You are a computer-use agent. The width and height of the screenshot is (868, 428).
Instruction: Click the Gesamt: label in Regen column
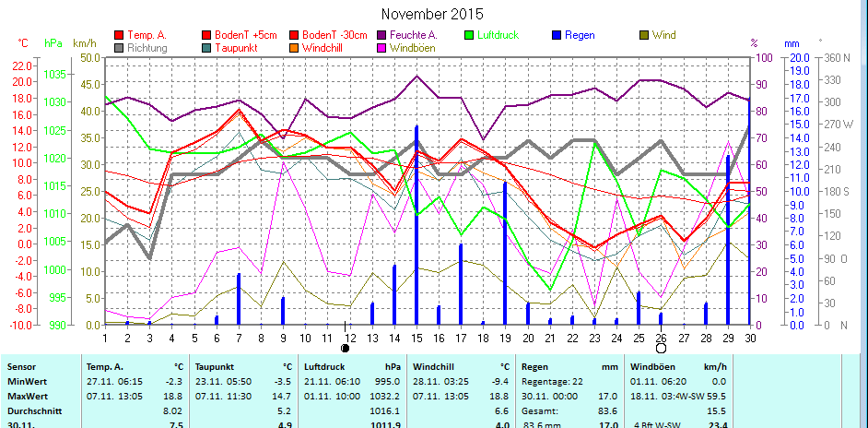[538, 411]
